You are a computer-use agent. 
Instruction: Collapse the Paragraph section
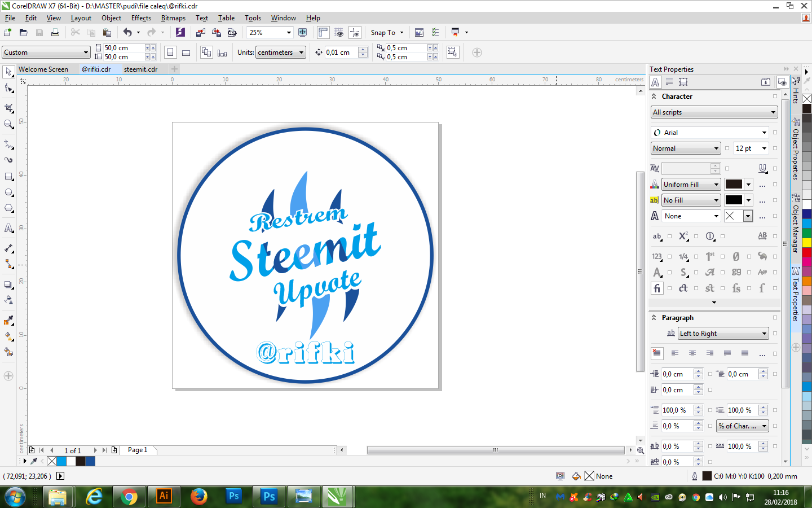654,318
